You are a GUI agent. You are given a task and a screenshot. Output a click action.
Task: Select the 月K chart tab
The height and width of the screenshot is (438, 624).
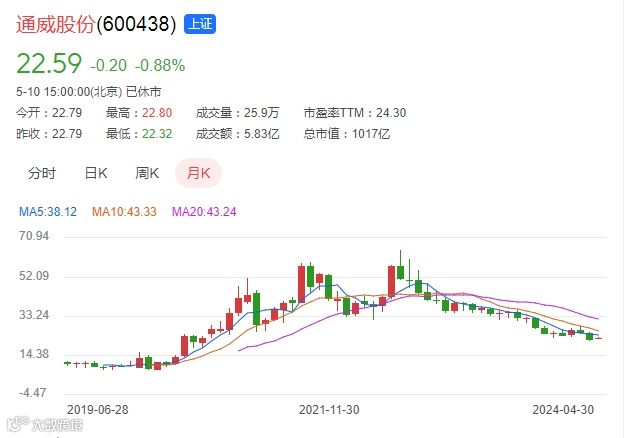198,173
